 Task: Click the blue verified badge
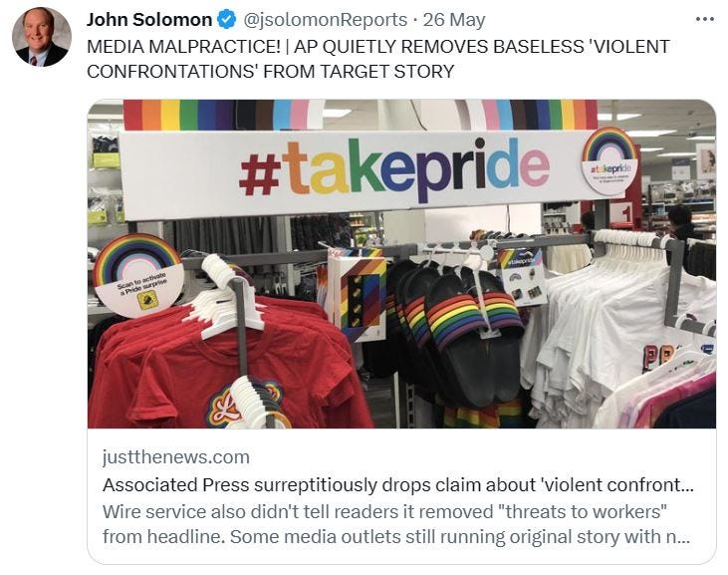(227, 20)
